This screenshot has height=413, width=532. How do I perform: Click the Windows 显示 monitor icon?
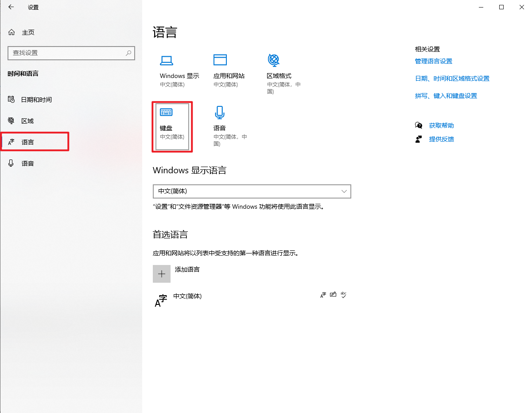click(167, 60)
